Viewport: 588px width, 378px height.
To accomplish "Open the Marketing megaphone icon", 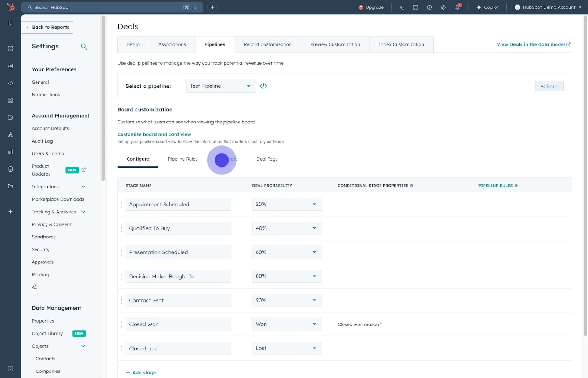I will point(11,83).
